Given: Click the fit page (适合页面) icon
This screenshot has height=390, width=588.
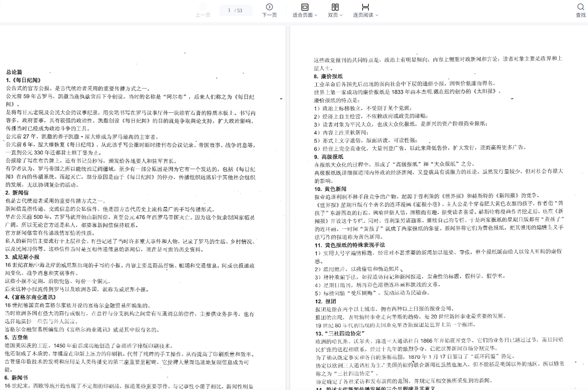Looking at the screenshot, I should (x=305, y=7).
